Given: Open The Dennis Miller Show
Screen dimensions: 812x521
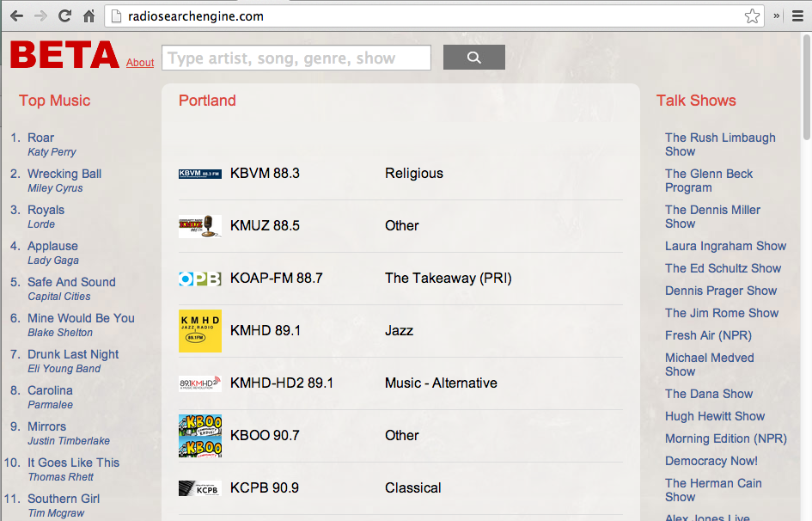Looking at the screenshot, I should (712, 217).
